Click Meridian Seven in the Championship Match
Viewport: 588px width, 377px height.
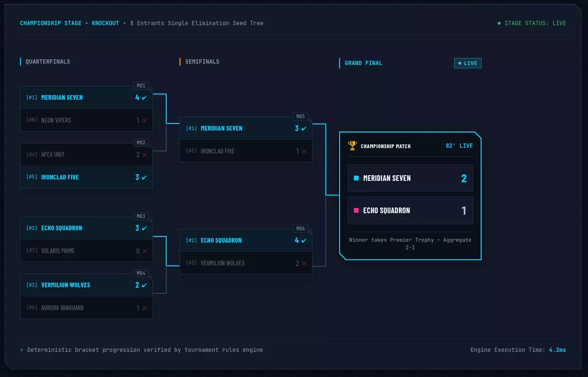410,178
